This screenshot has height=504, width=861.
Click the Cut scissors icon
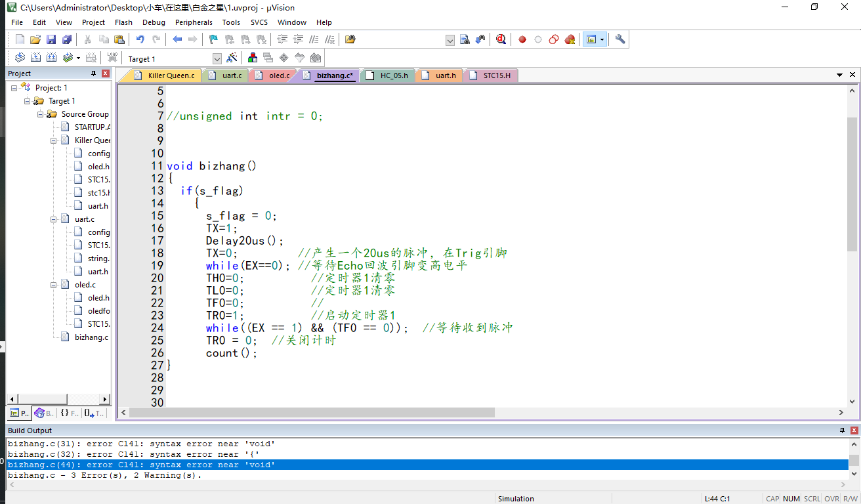(87, 39)
